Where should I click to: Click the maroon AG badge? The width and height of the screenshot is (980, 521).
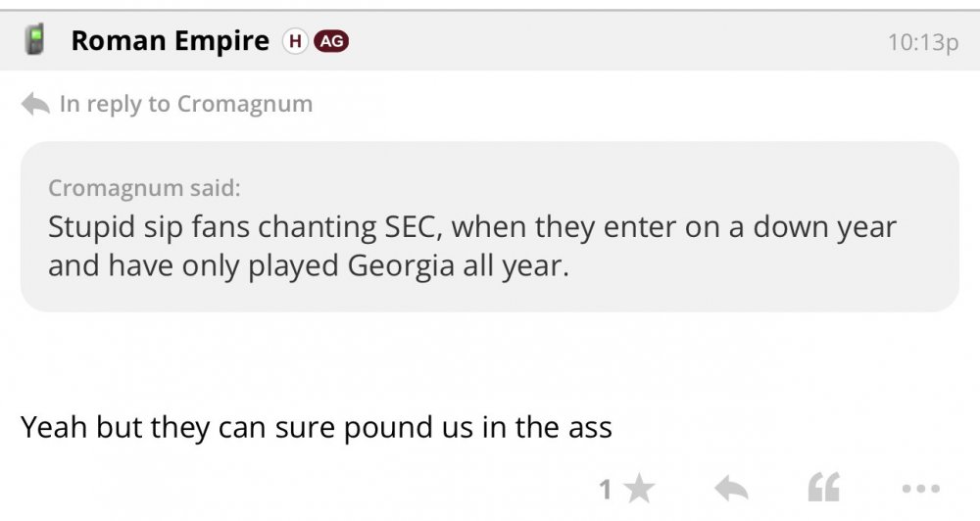(x=331, y=41)
